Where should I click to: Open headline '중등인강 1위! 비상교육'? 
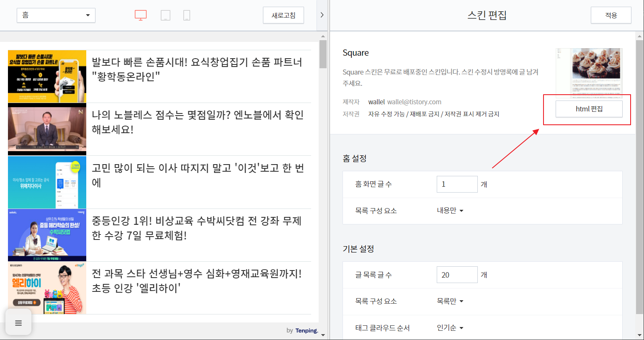click(x=197, y=228)
